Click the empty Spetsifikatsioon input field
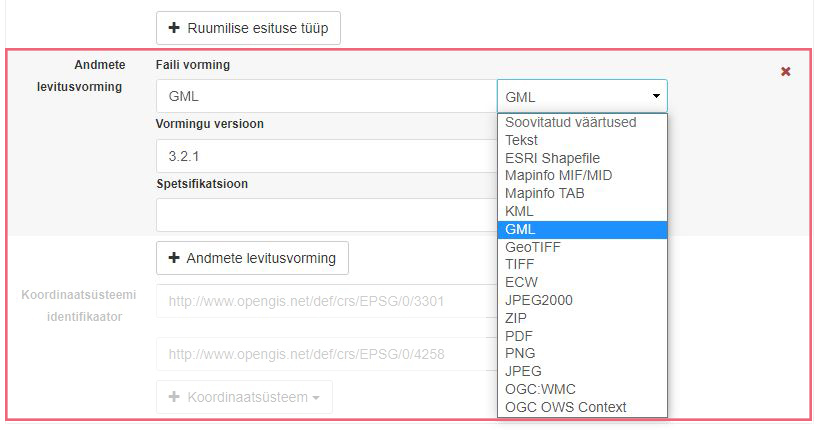This screenshot has width=823, height=430. pos(326,215)
